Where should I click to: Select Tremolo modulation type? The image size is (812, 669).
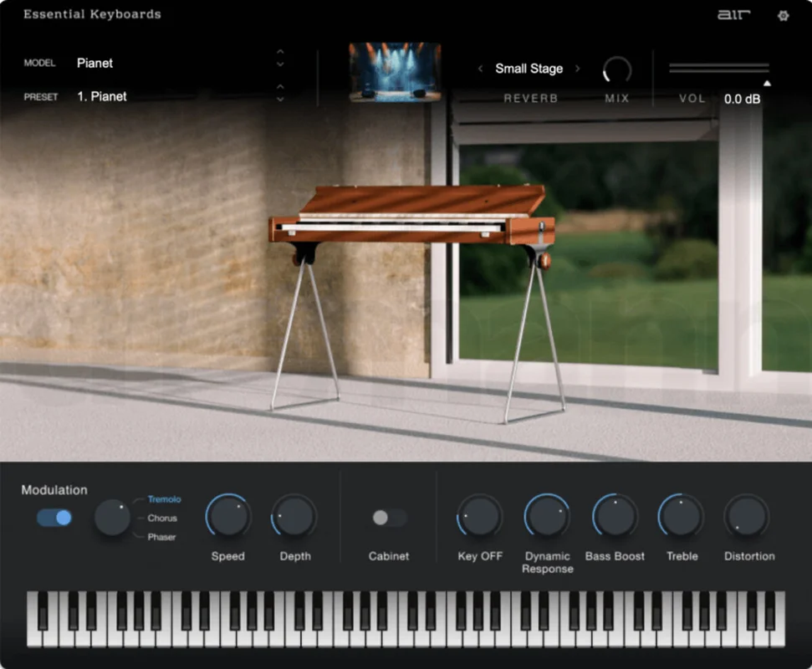[x=164, y=499]
